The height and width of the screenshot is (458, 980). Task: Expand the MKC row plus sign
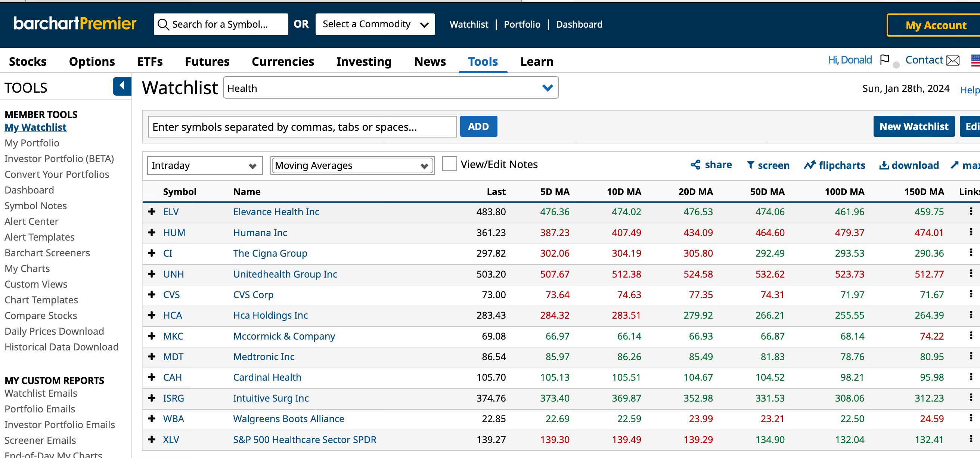(152, 335)
